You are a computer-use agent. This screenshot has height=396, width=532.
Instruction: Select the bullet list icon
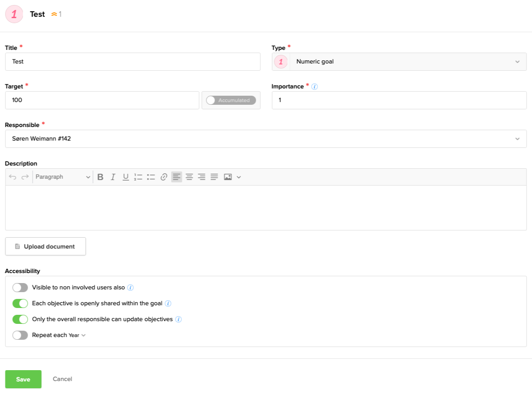coord(151,177)
